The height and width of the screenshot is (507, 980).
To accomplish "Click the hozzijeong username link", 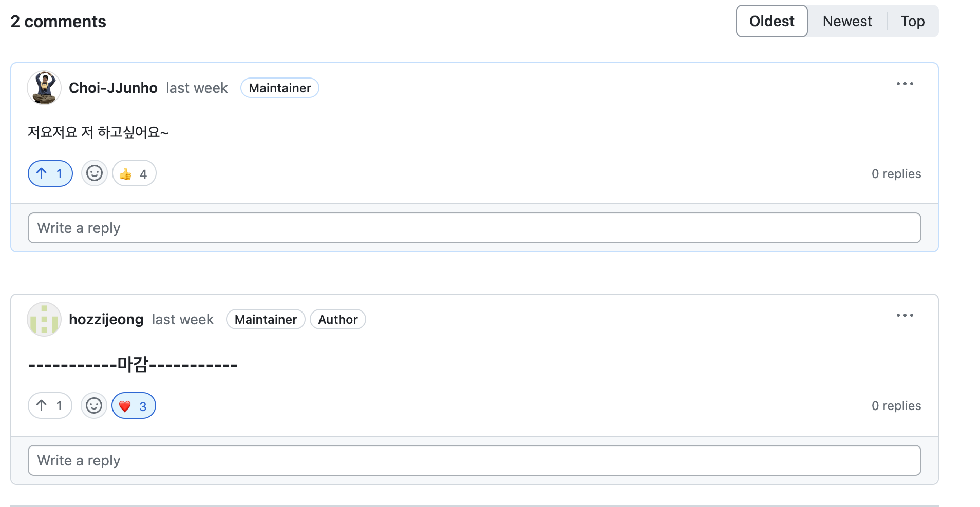I will (106, 319).
